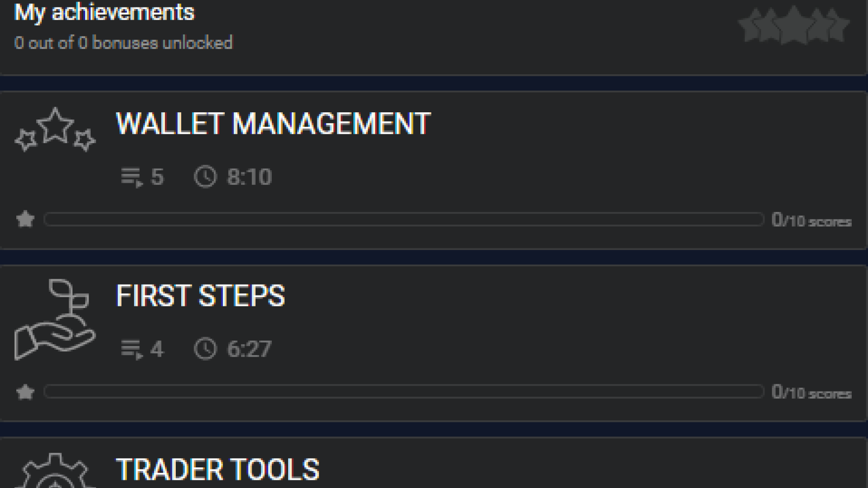Image resolution: width=868 pixels, height=488 pixels.
Task: Click the First Steps 6:27 duration text
Action: [249, 349]
